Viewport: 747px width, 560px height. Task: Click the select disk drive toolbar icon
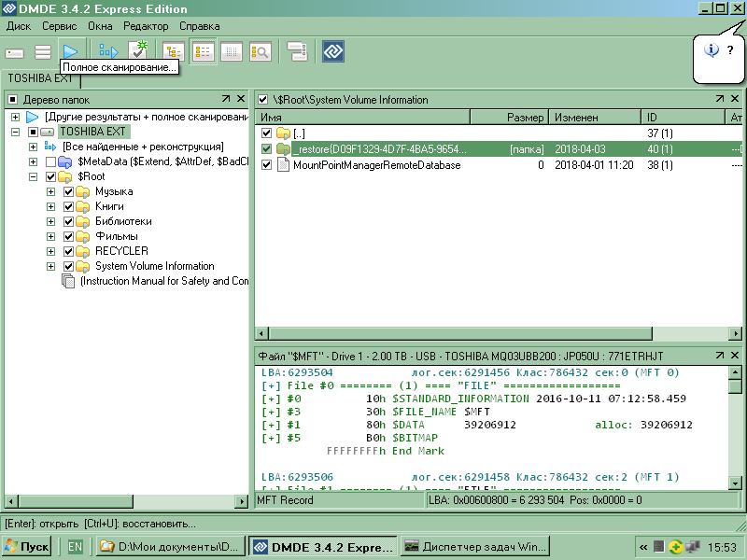click(15, 52)
